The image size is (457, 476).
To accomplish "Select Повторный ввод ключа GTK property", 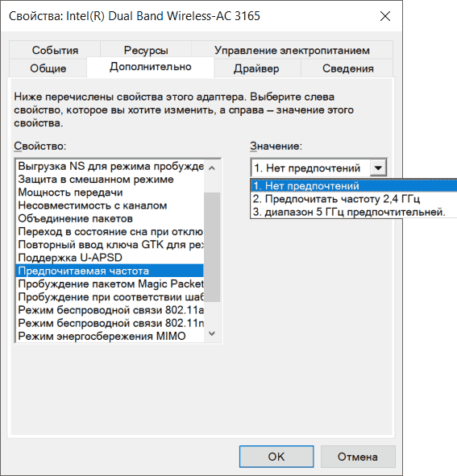I will click(x=110, y=245).
